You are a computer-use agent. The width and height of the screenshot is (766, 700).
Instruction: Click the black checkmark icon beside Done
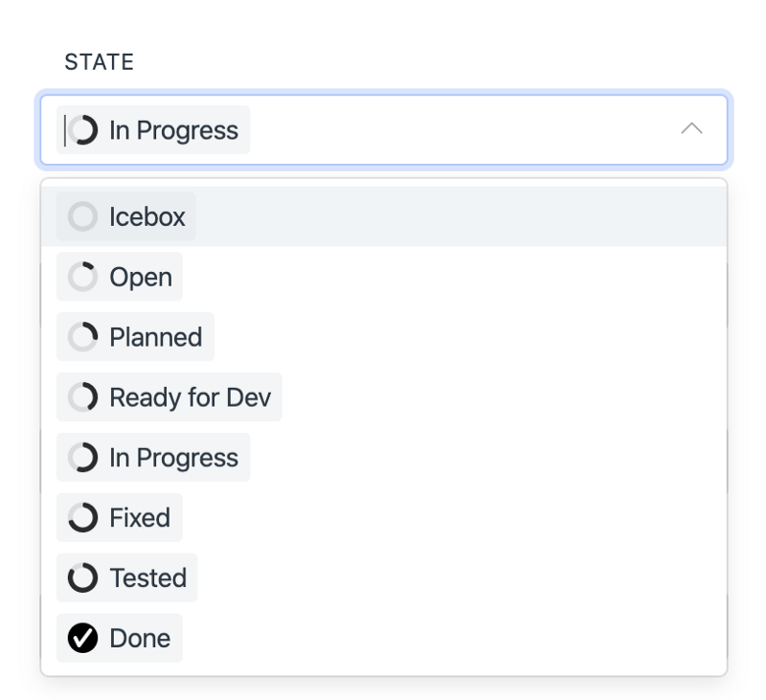[x=83, y=639]
